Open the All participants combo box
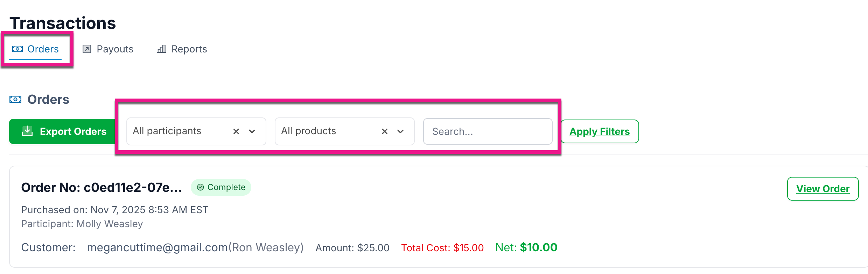The height and width of the screenshot is (274, 868). tap(196, 131)
